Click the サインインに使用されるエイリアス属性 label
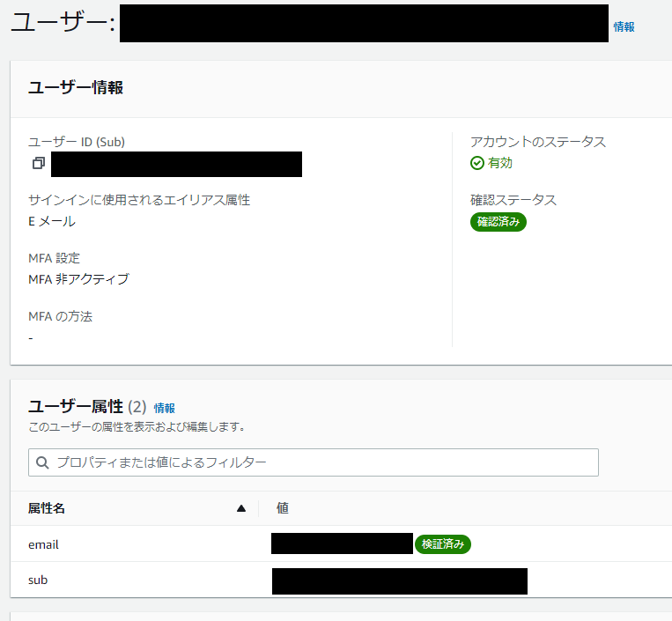Viewport: 672px width, 621px height. pos(139,200)
